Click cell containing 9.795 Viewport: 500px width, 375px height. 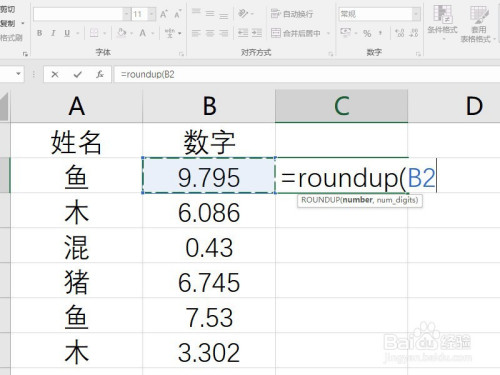pyautogui.click(x=209, y=176)
